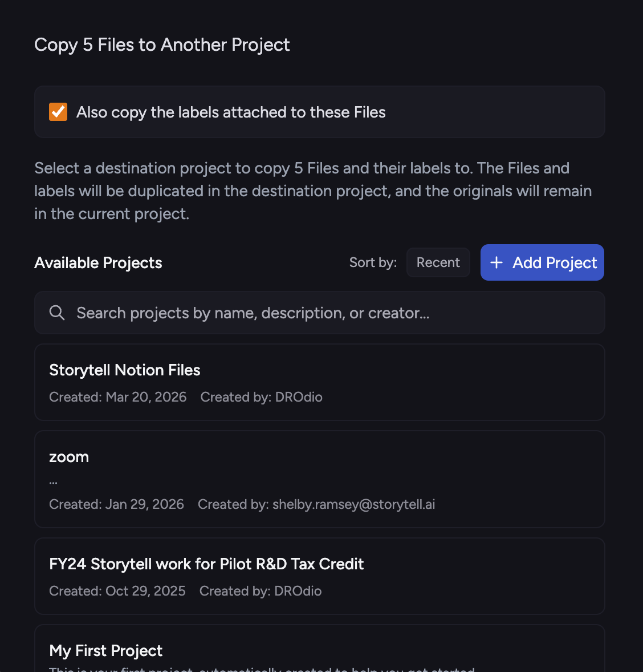Viewport: 643px width, 672px height.
Task: Click the destination project instructions paragraph
Action: click(313, 191)
